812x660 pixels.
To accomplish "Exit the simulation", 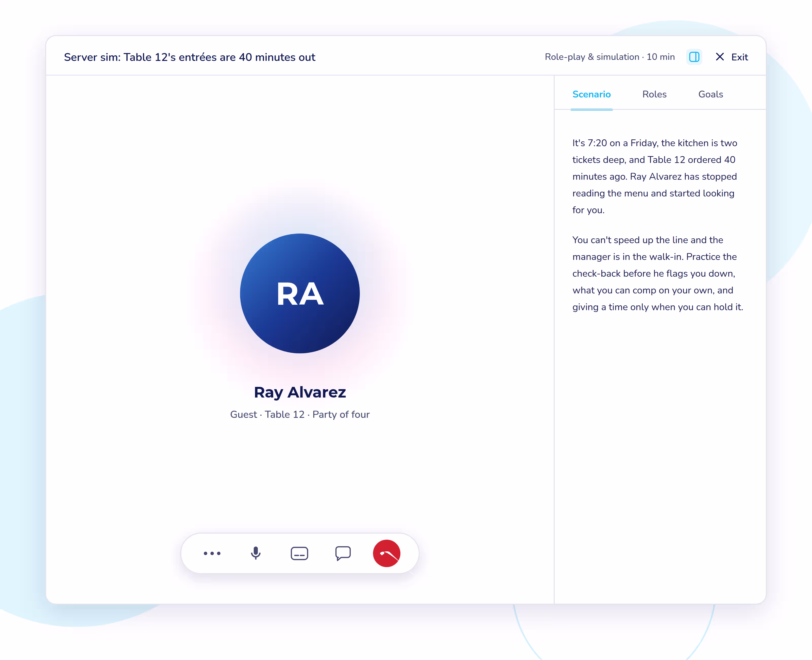I will (732, 57).
